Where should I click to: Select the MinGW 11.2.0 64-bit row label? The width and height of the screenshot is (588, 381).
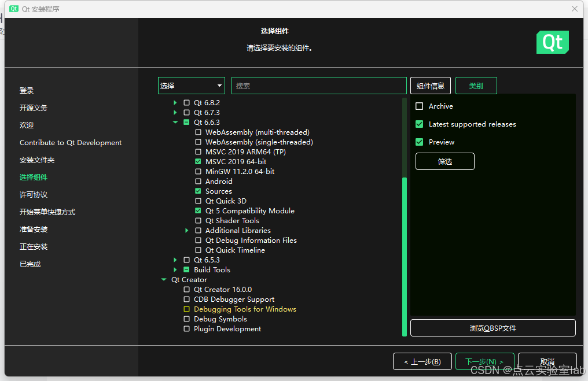click(x=240, y=171)
